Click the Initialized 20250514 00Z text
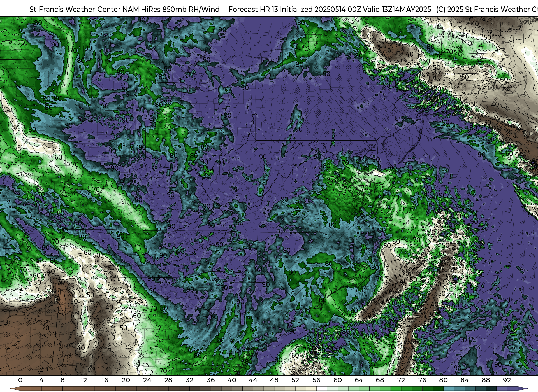 321,10
